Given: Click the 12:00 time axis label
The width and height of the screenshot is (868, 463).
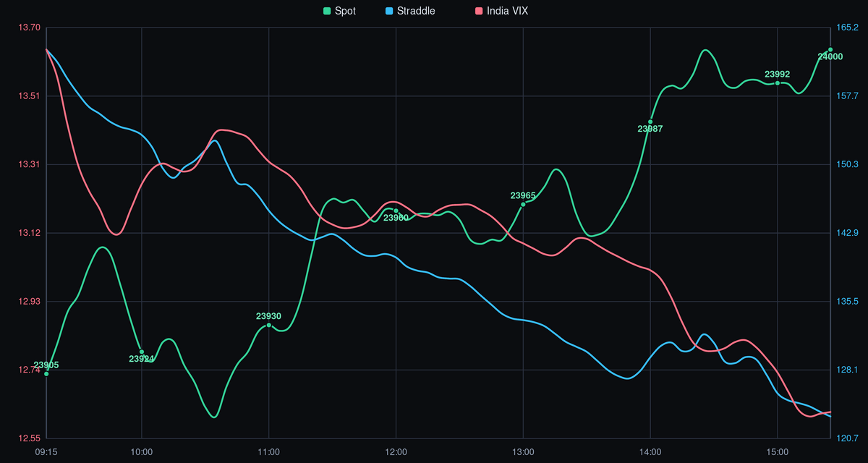Looking at the screenshot, I should tap(396, 452).
